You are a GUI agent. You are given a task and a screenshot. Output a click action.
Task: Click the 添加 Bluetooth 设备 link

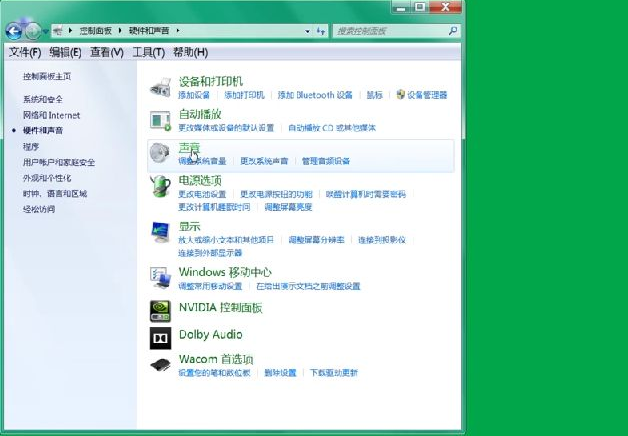(x=315, y=95)
